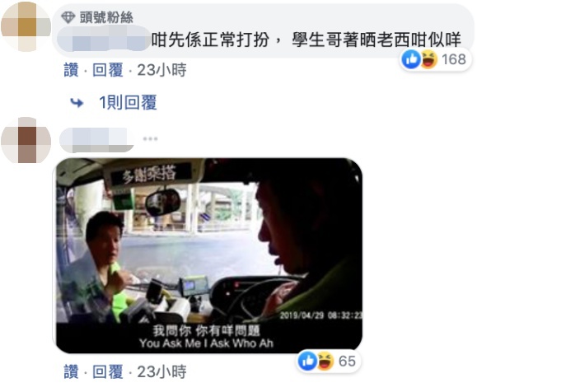The width and height of the screenshot is (580, 392).
Task: Open first comment's 23小時 timestamp
Action: (161, 70)
